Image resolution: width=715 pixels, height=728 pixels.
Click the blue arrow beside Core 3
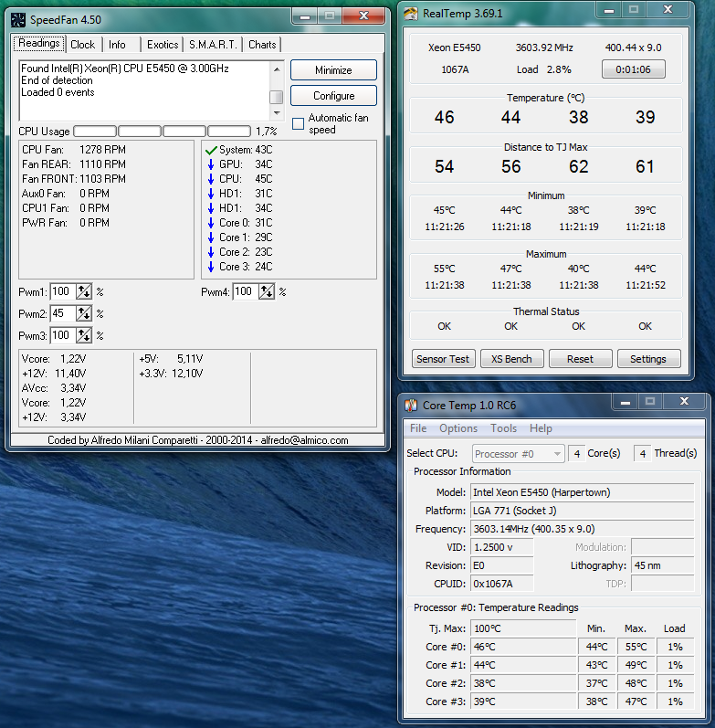click(x=211, y=267)
